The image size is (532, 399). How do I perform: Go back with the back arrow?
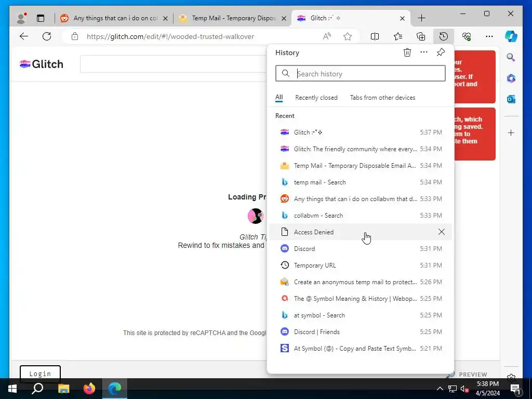(24, 36)
